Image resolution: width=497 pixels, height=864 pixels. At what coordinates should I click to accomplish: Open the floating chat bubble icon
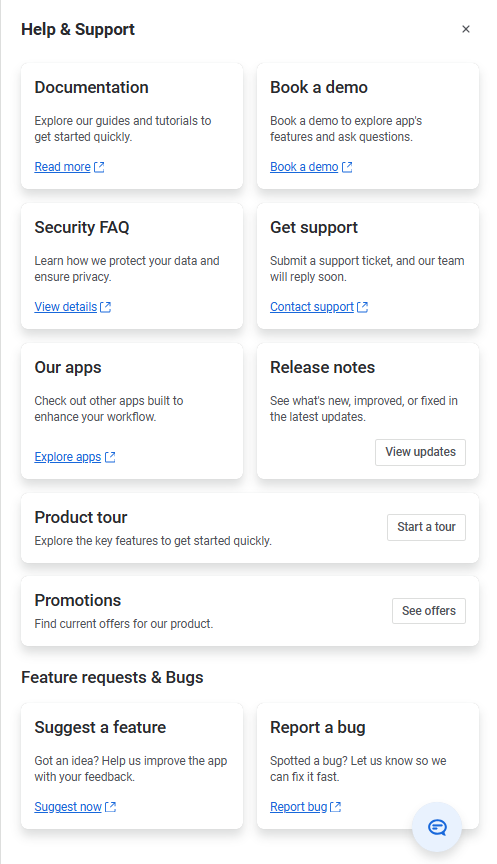[437, 827]
